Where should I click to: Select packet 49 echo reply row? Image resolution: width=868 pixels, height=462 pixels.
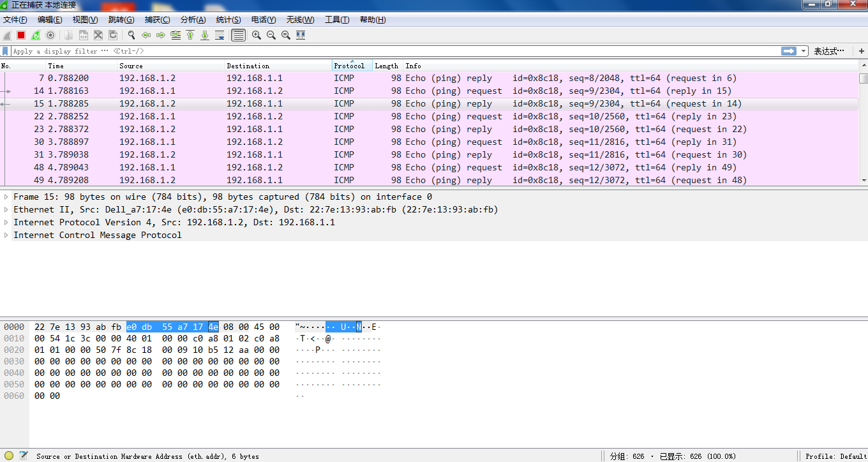pyautogui.click(x=429, y=180)
